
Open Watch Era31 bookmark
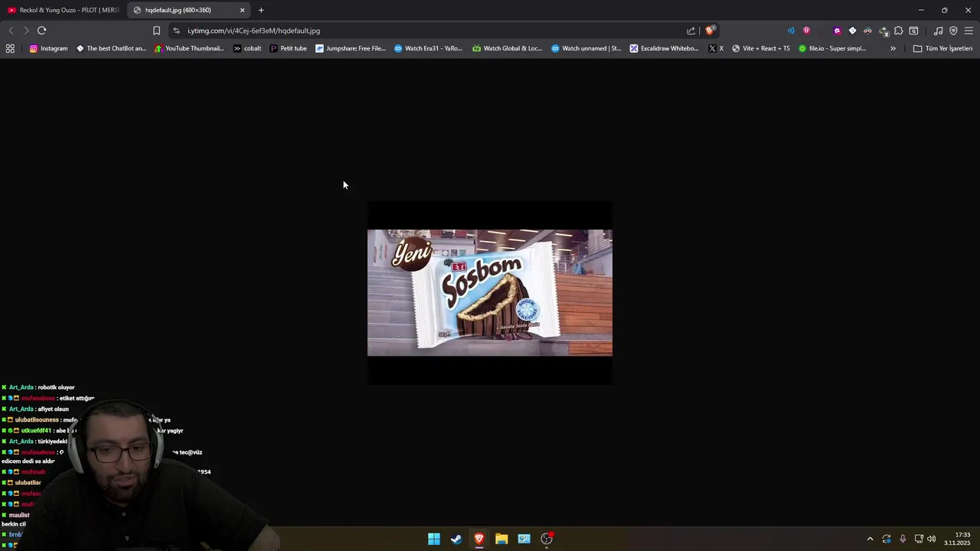(x=429, y=48)
